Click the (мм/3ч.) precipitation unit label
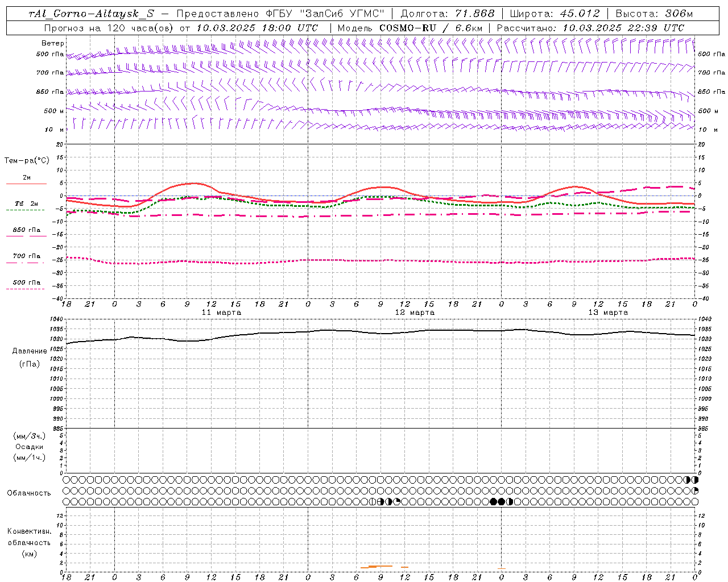728x582 pixels. click(x=30, y=436)
